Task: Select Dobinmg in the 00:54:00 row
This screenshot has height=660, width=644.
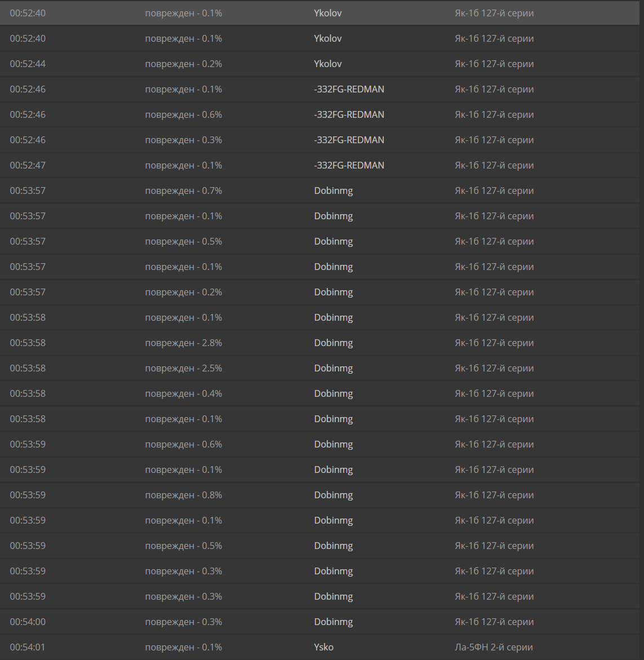Action: pos(333,622)
